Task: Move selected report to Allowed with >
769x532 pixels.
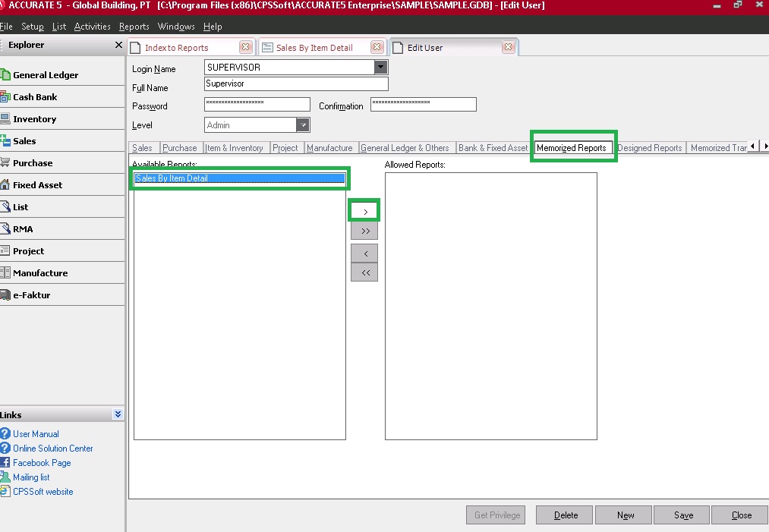Action: point(365,212)
